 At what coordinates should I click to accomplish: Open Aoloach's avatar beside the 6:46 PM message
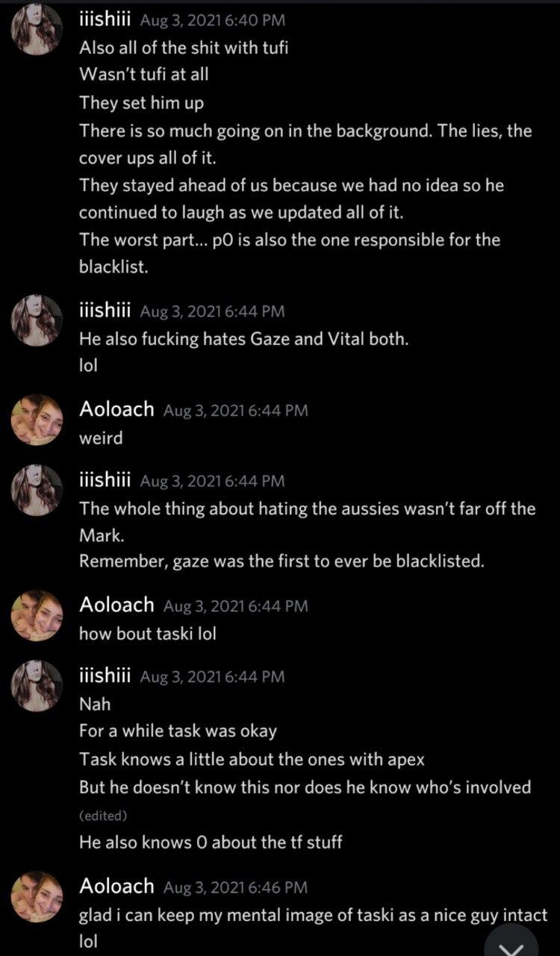coord(37,896)
